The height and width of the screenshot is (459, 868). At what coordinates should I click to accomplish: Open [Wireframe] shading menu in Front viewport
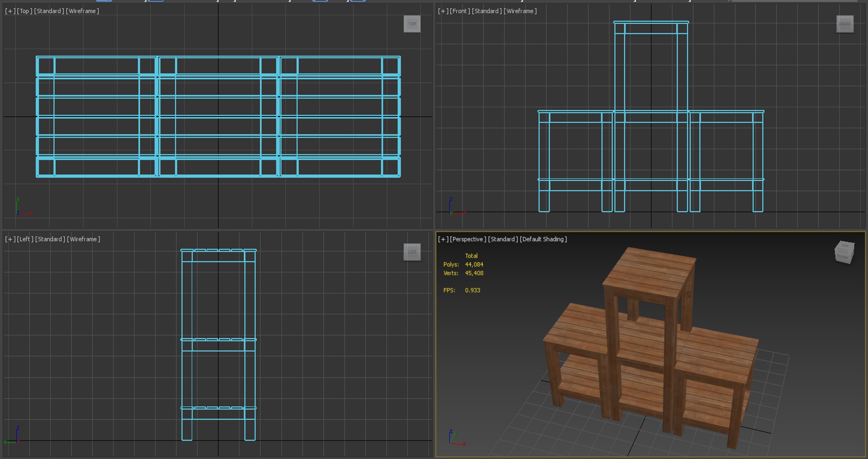click(x=520, y=11)
